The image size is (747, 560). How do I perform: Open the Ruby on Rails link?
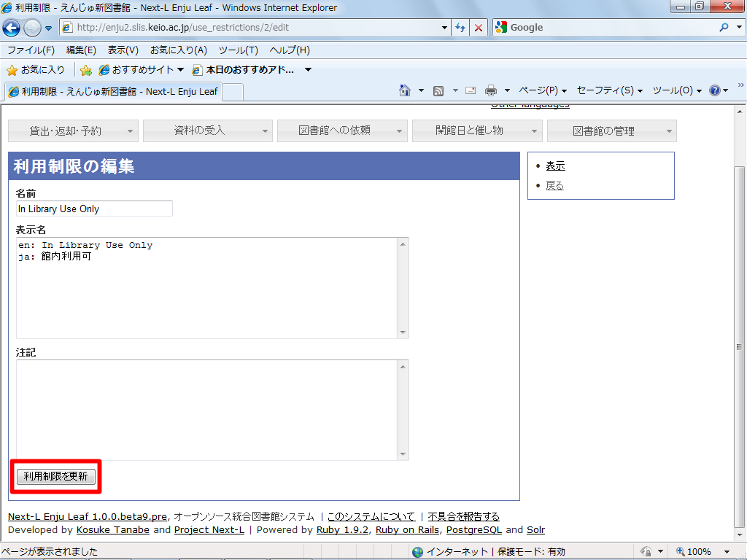click(x=407, y=530)
